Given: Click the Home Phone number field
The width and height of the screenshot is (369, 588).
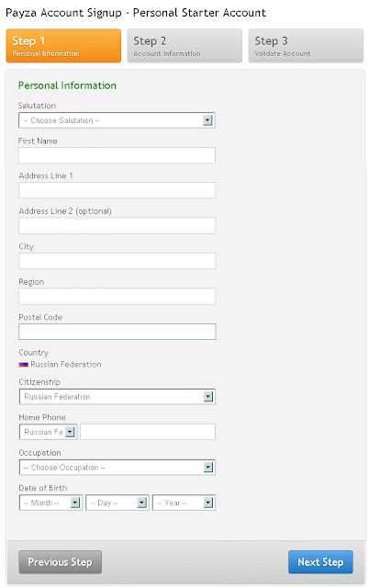Looking at the screenshot, I should (x=148, y=432).
